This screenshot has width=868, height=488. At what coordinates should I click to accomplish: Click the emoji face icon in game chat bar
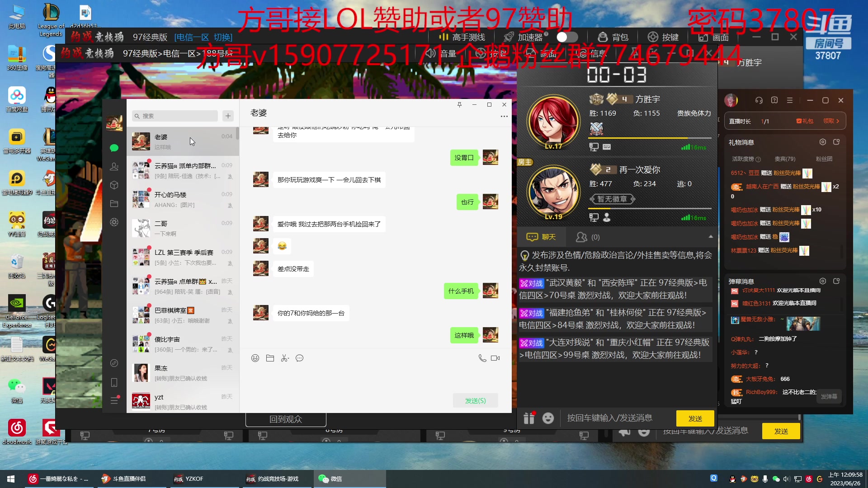pyautogui.click(x=548, y=418)
